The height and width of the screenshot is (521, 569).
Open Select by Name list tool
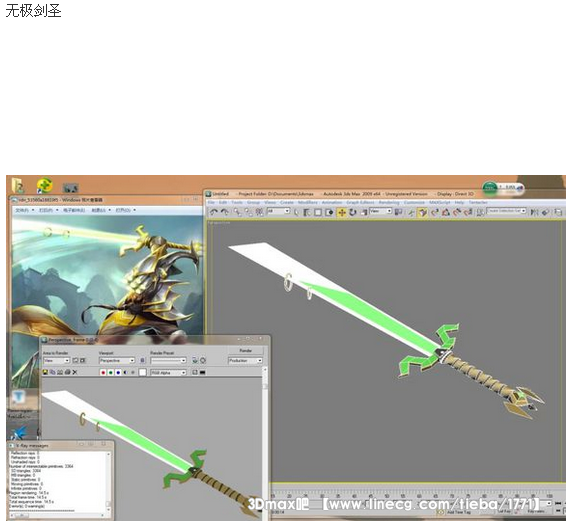click(x=307, y=212)
